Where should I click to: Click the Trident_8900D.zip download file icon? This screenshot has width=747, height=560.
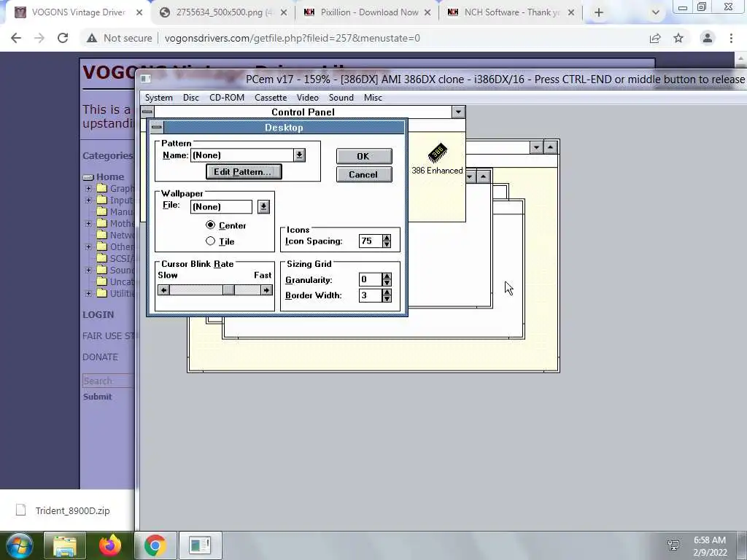20,510
